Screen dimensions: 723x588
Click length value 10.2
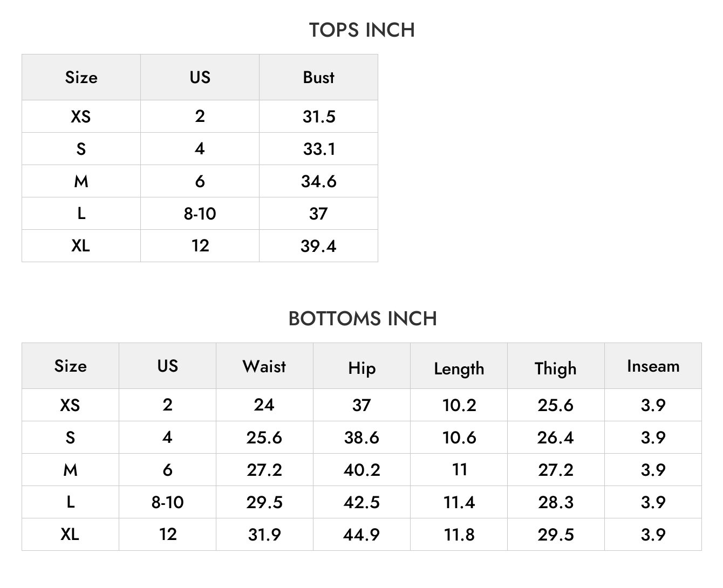pos(459,405)
